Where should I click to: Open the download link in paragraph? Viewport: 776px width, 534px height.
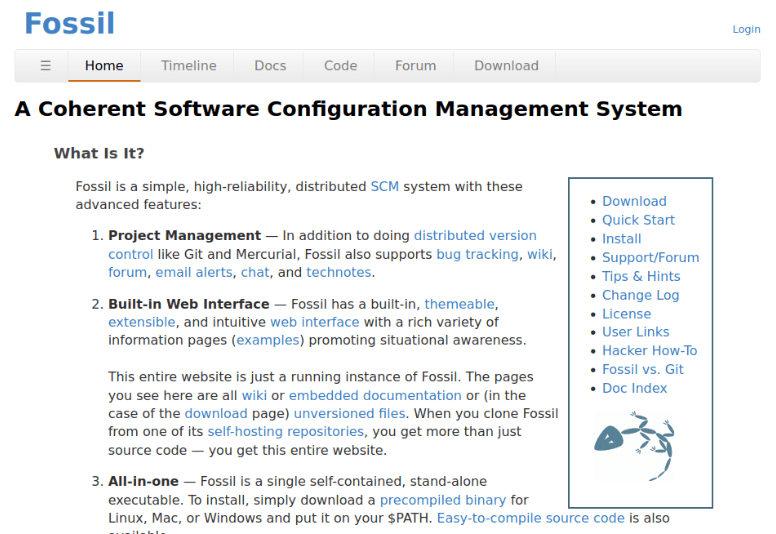[216, 414]
